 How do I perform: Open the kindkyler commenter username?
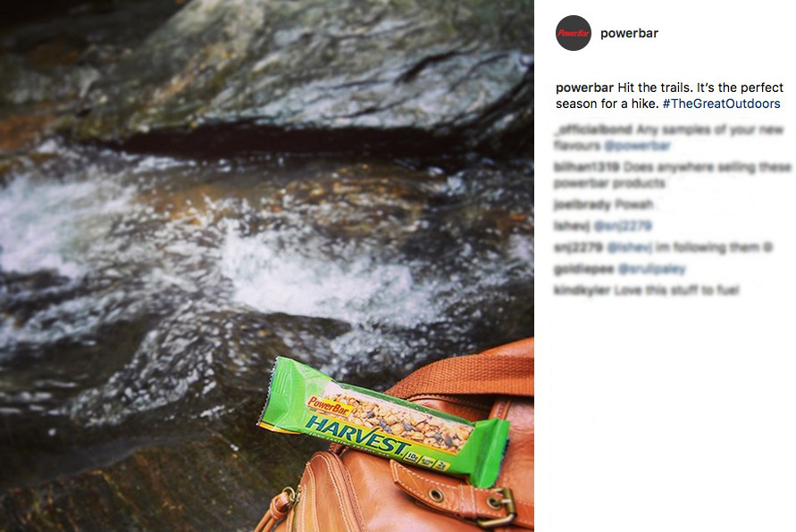coord(582,290)
